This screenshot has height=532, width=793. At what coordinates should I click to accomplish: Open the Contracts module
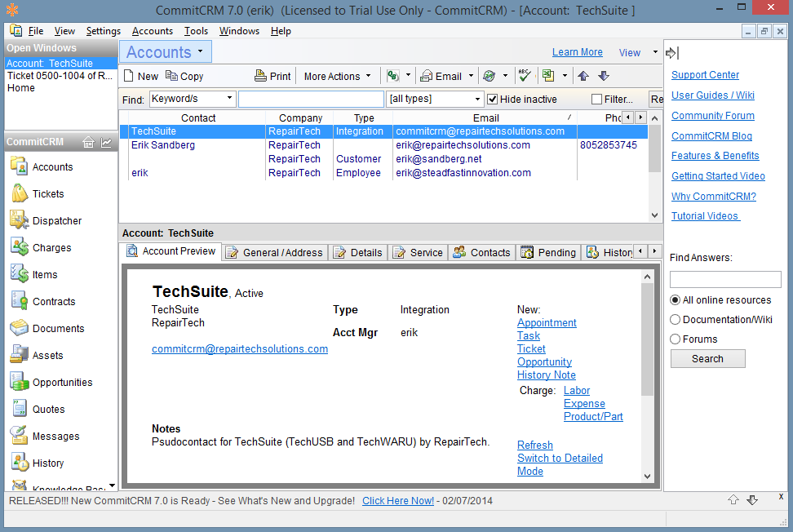pyautogui.click(x=42, y=301)
